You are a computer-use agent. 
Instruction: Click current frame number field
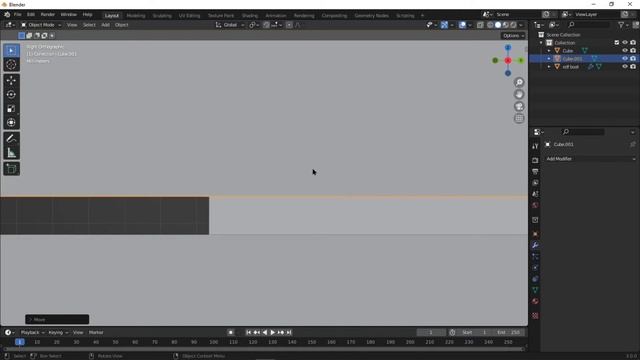coord(431,333)
